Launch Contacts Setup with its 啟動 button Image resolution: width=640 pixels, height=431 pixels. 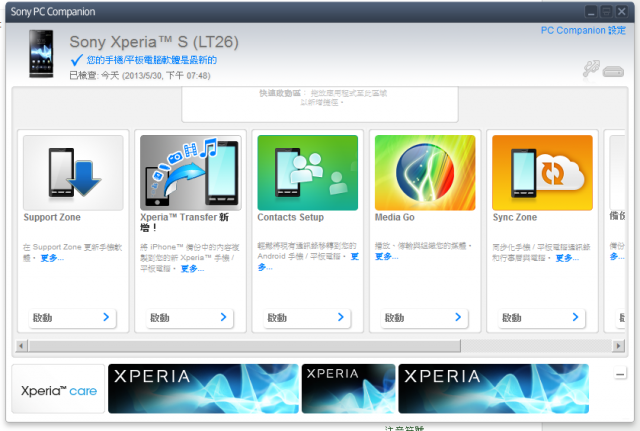click(x=307, y=318)
